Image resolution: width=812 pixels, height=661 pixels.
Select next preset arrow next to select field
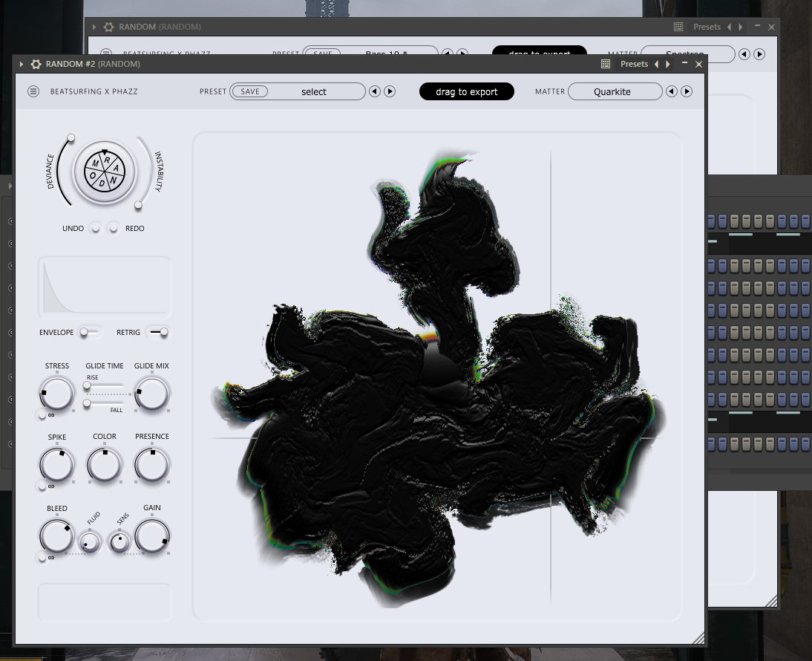pos(390,91)
